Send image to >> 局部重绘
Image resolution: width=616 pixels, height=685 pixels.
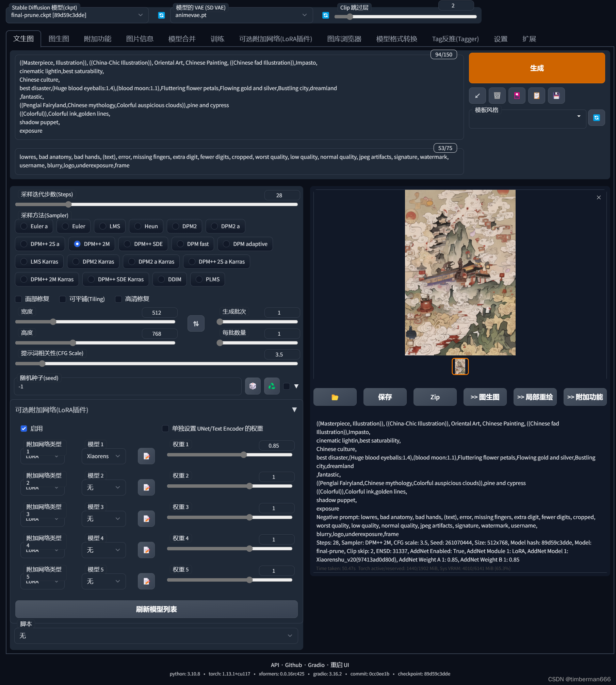click(535, 397)
